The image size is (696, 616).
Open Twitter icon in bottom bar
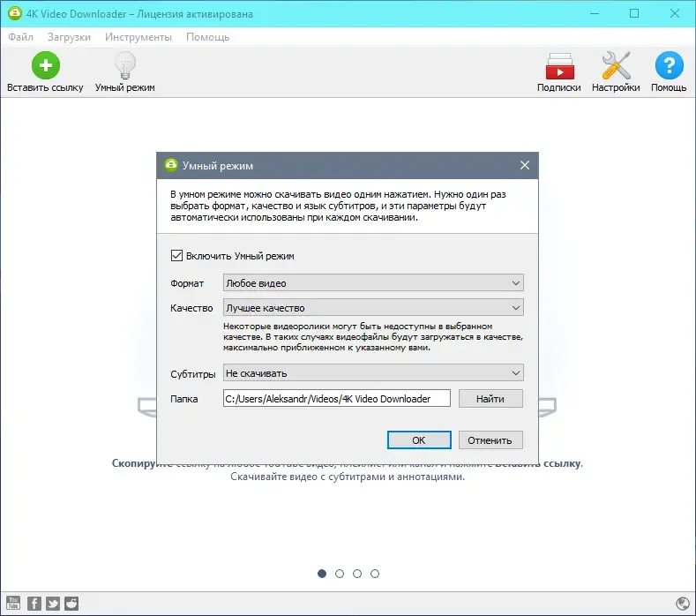(53, 603)
